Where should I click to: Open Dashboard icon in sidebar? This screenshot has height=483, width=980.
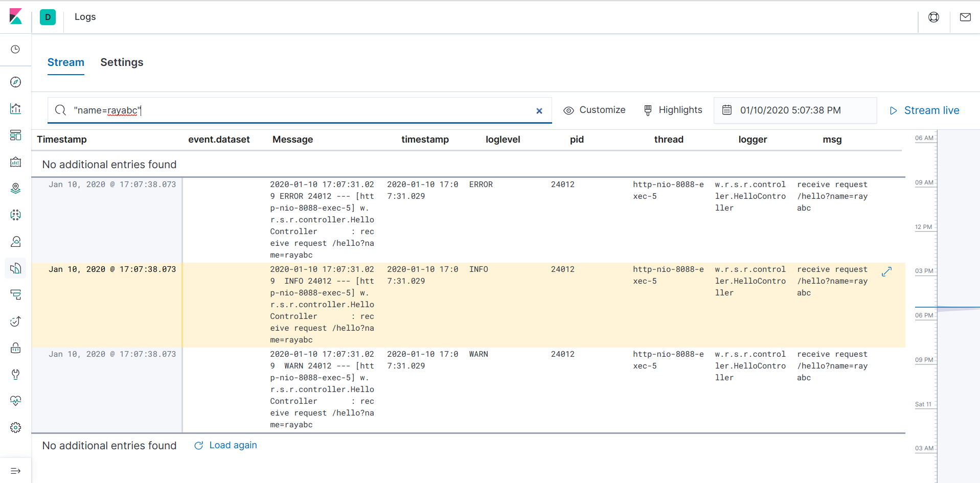click(x=16, y=135)
